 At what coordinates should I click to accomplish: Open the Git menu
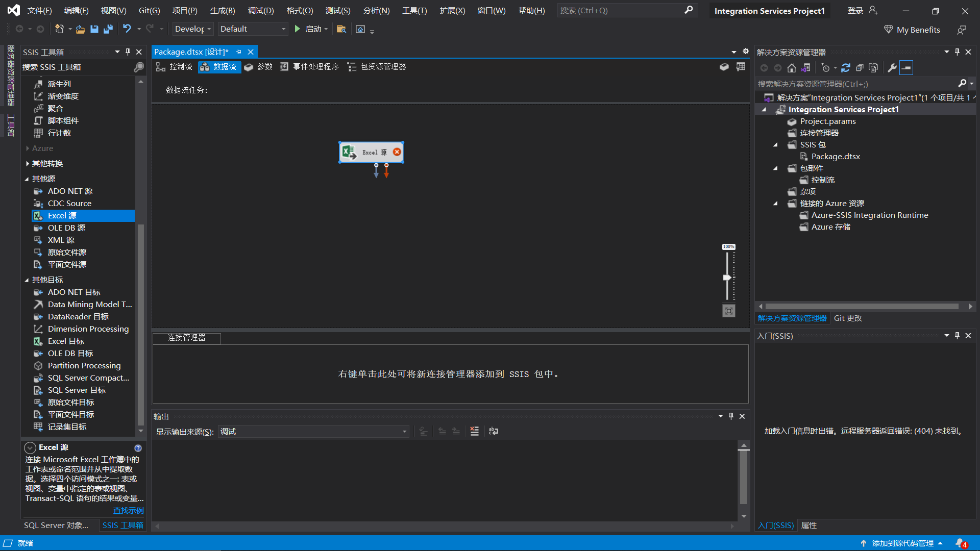149,10
